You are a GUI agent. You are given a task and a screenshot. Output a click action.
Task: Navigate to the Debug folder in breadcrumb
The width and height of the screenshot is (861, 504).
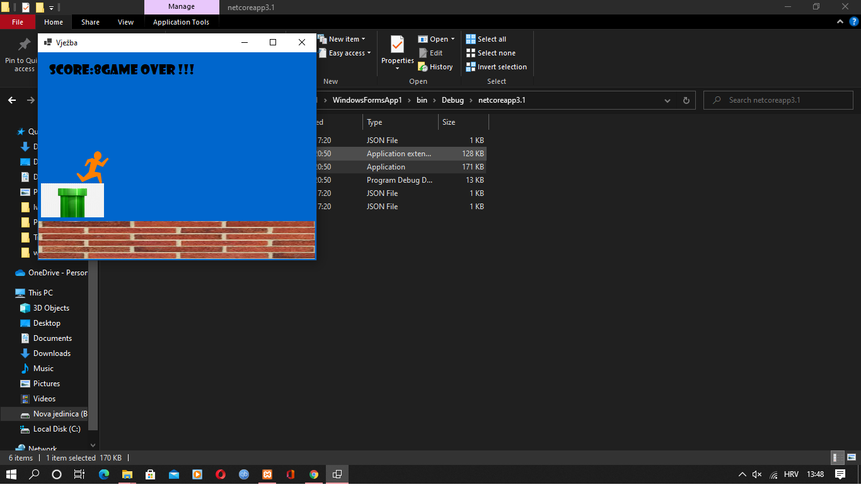pos(453,100)
